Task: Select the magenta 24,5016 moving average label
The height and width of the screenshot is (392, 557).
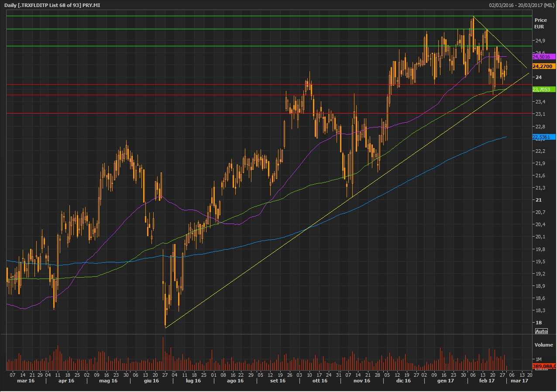Action: 543,57
